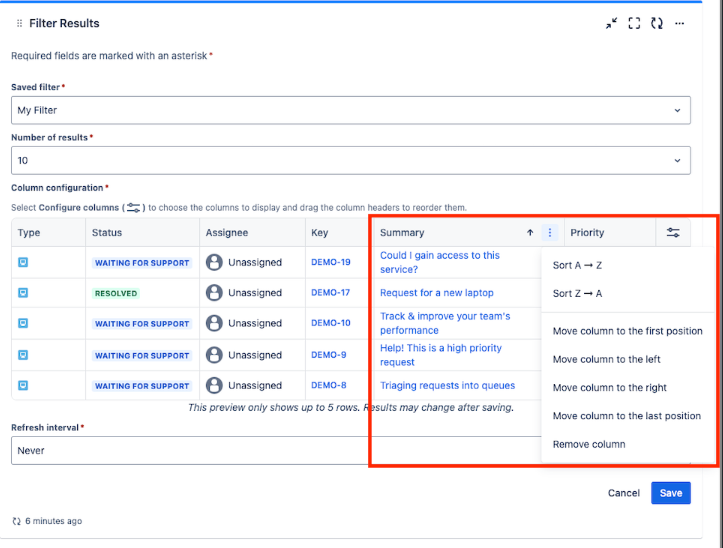
Task: Click the fullscreen gadget icon
Action: pyautogui.click(x=634, y=24)
